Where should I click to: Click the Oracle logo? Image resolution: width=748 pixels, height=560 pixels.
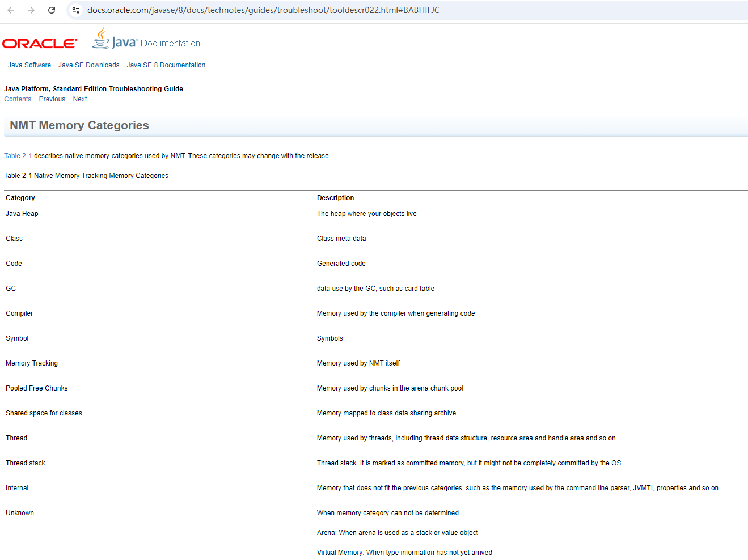40,44
